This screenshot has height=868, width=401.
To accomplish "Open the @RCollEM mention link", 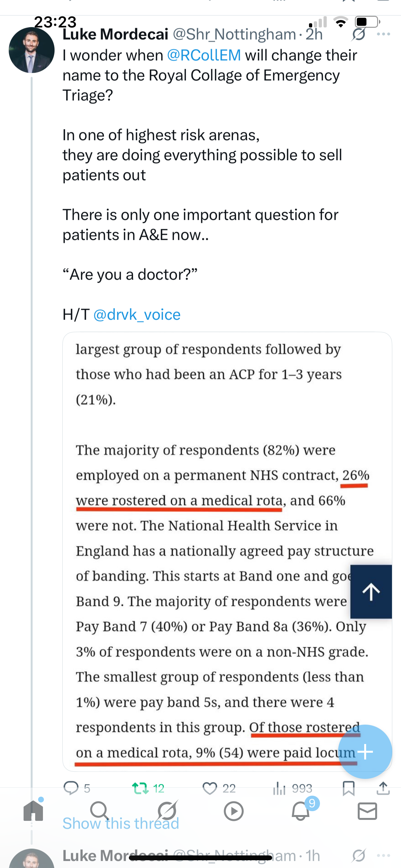I will [x=204, y=55].
